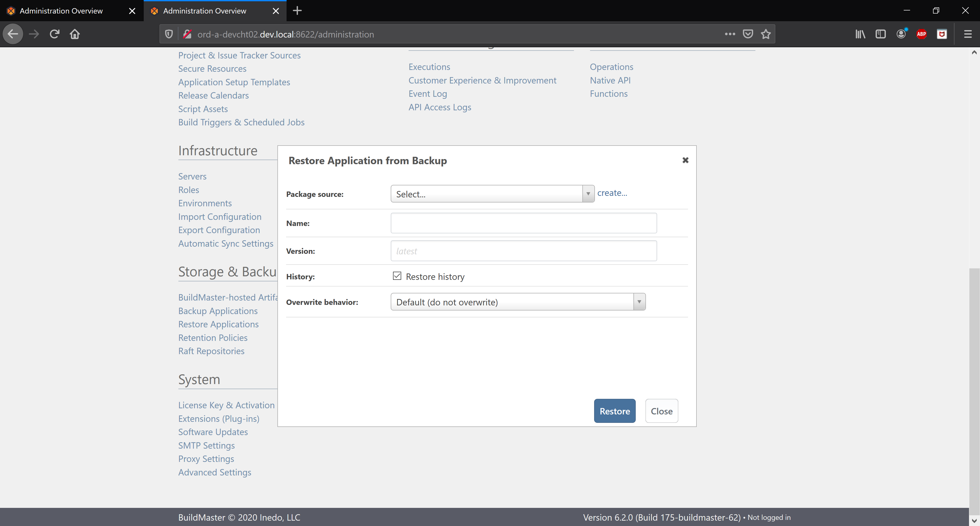Open Import Configuration link

(x=220, y=217)
